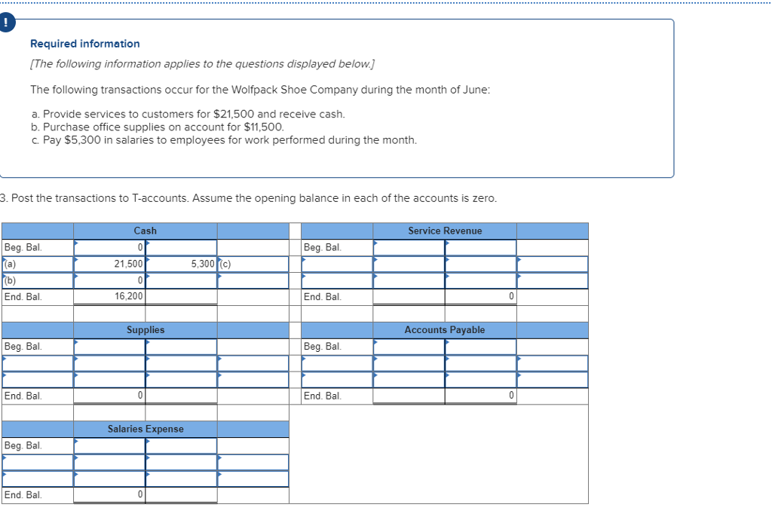Viewport: 772px width, 532px height.
Task: Click the Service Revenue ending balance cell showing 0
Action: 480,296
